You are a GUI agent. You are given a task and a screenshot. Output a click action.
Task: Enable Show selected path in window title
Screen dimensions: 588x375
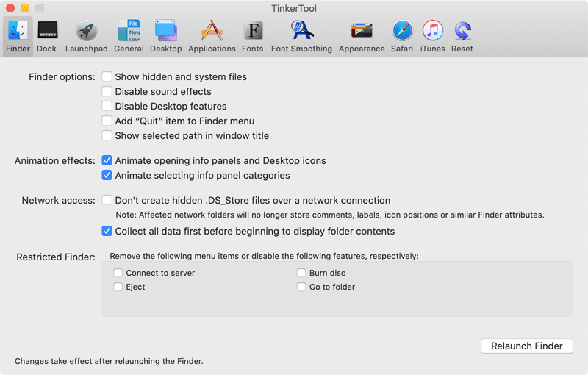[x=107, y=135]
